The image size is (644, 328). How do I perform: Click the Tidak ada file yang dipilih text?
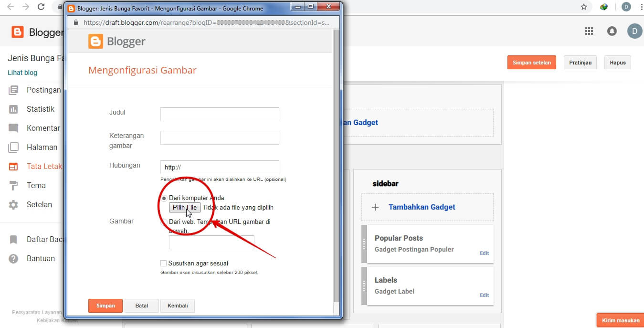click(x=238, y=208)
